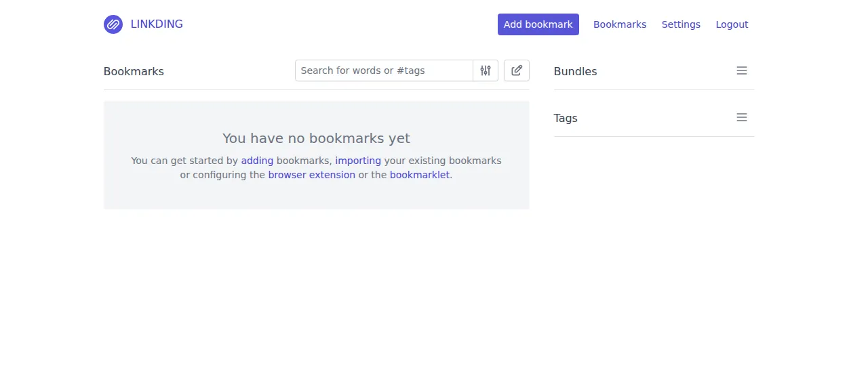Go to Bookmarks in the top navigation
This screenshot has height=391, width=868.
pyautogui.click(x=620, y=24)
